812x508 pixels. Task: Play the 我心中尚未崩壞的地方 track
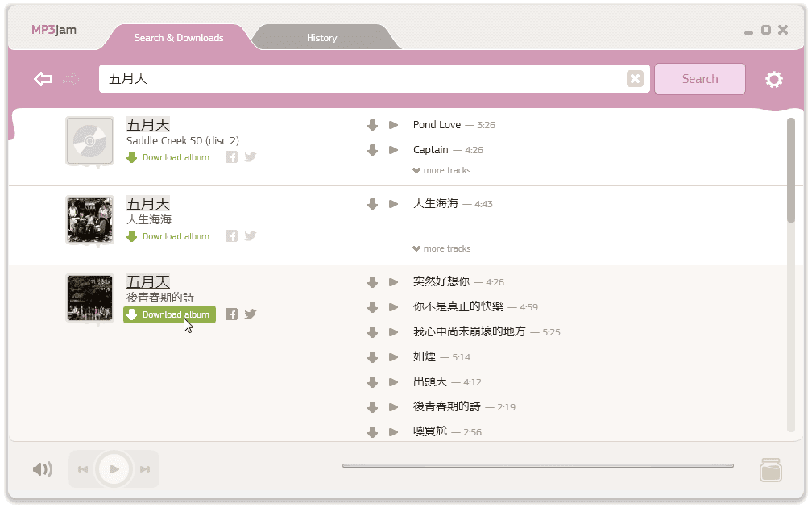click(394, 331)
